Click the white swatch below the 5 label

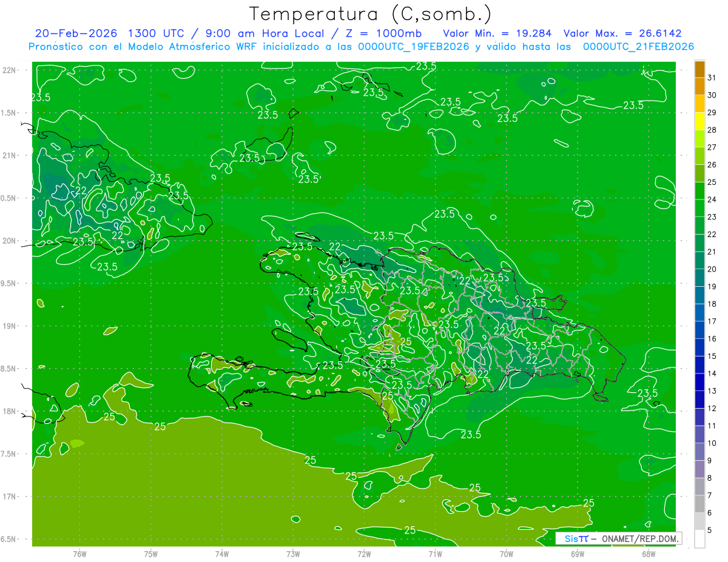pyautogui.click(x=699, y=539)
